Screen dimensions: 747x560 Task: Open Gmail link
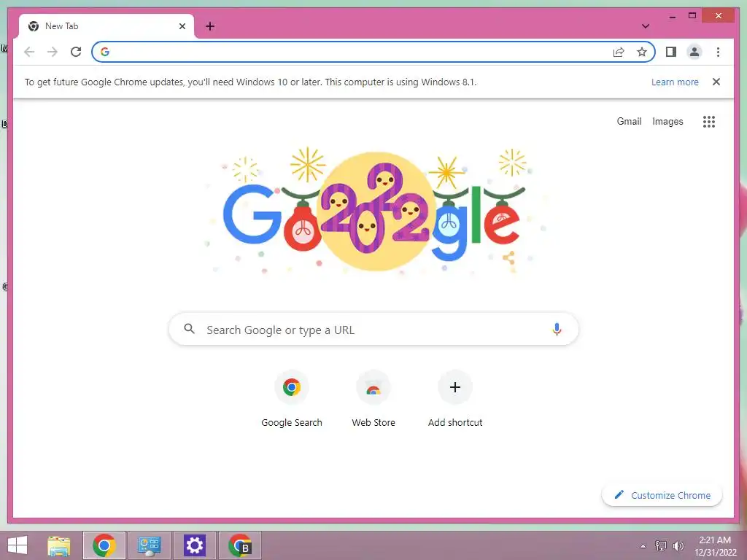pyautogui.click(x=629, y=122)
